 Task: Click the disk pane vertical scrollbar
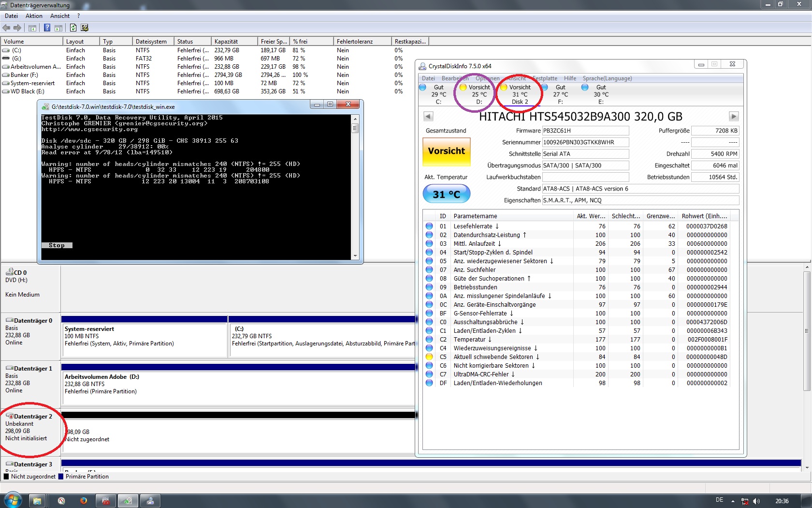click(807, 367)
